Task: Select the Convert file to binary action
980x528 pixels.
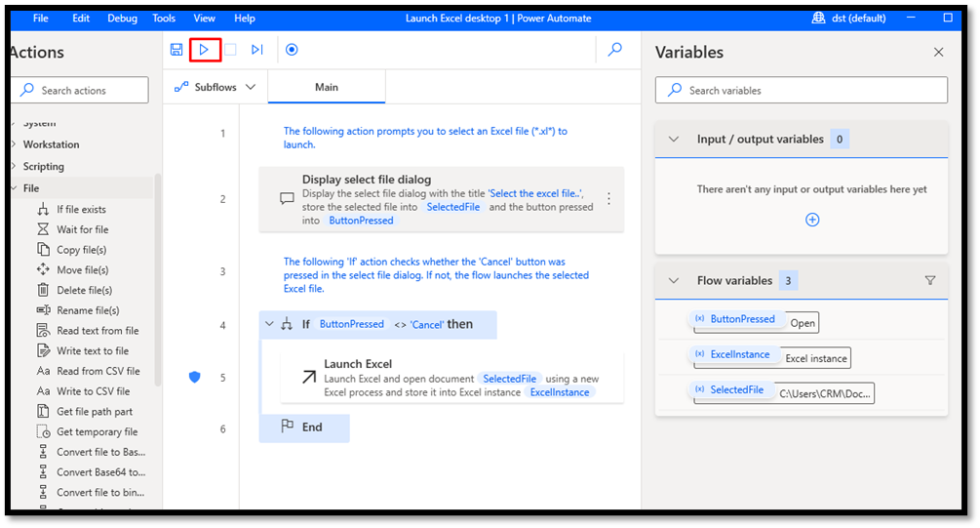Action: [100, 492]
